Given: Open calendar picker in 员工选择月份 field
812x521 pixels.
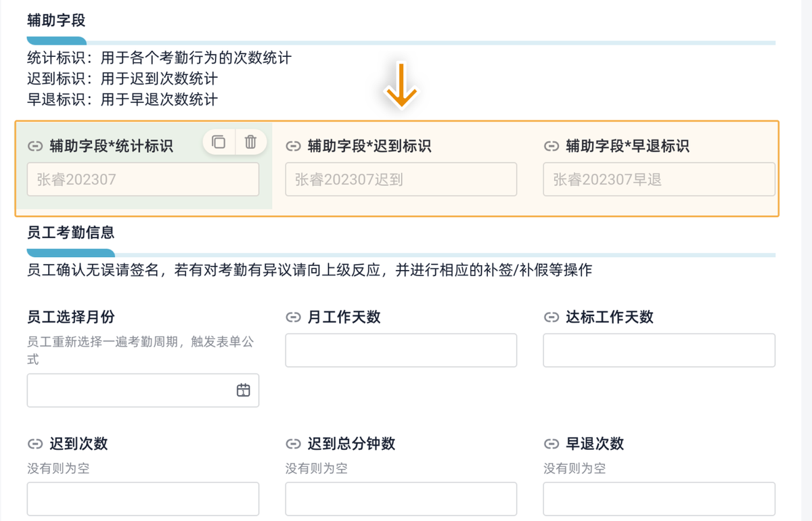Looking at the screenshot, I should 243,390.
